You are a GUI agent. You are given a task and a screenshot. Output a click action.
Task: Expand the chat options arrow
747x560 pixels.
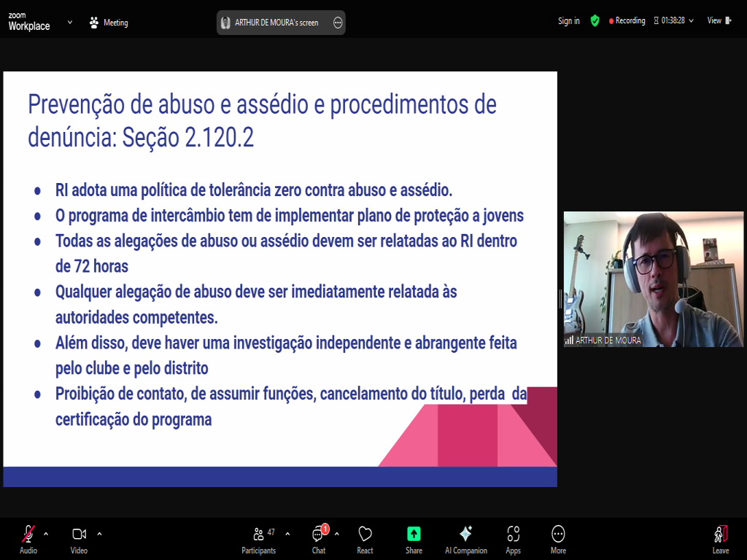(337, 533)
